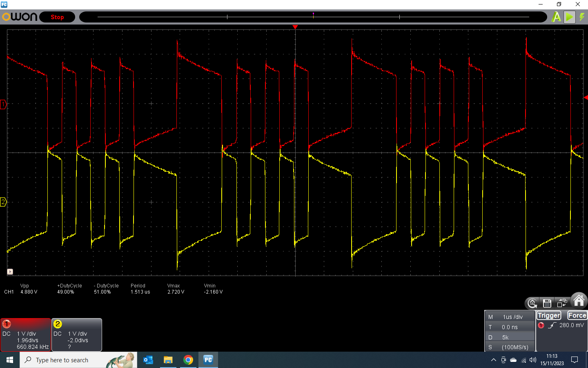Screen dimensions: 588x368
Task: Click the lightning bolt single-trigger icon
Action: pos(582,17)
